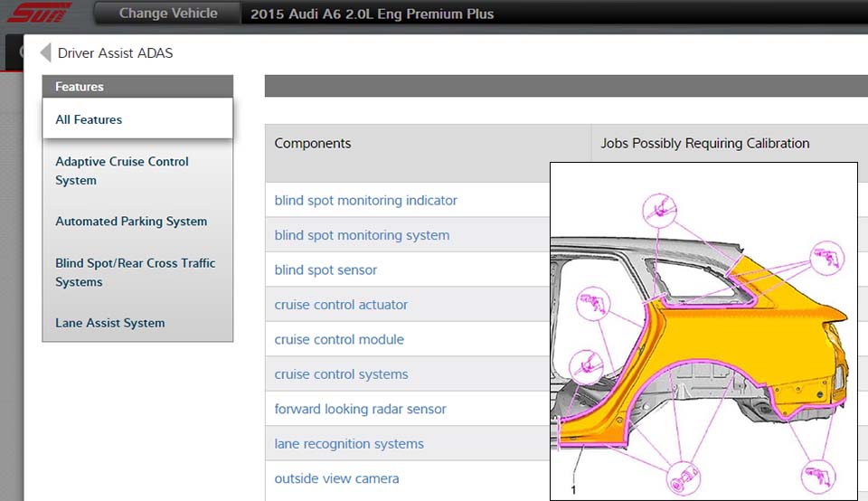Click the Components column header

(x=313, y=143)
